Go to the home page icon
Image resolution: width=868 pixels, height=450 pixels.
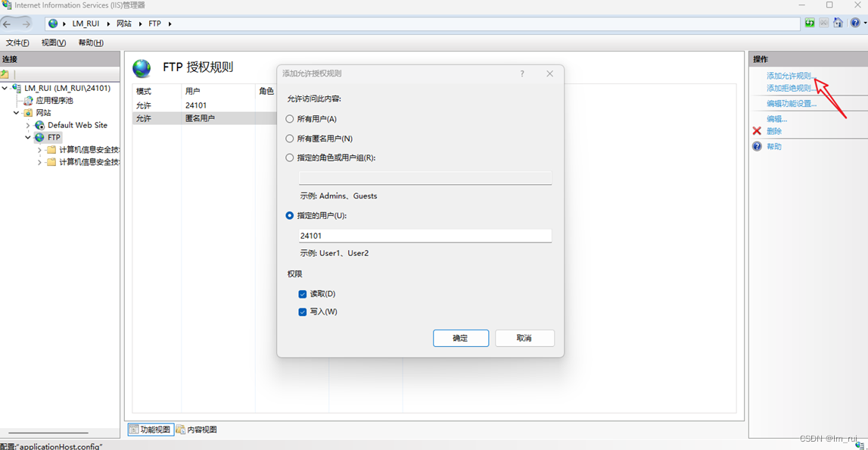838,23
